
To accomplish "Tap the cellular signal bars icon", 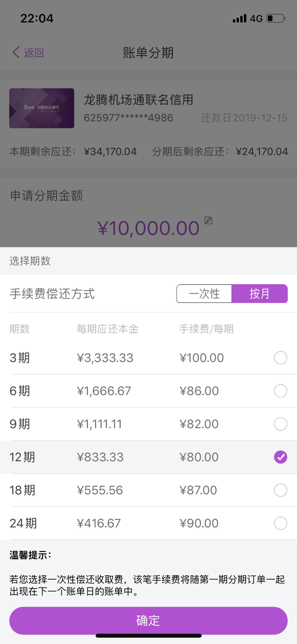I will pyautogui.click(x=239, y=19).
